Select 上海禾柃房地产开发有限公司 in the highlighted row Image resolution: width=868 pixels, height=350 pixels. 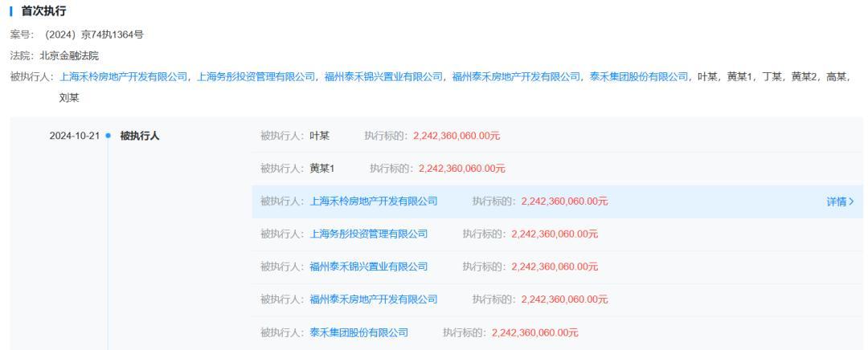click(x=374, y=201)
